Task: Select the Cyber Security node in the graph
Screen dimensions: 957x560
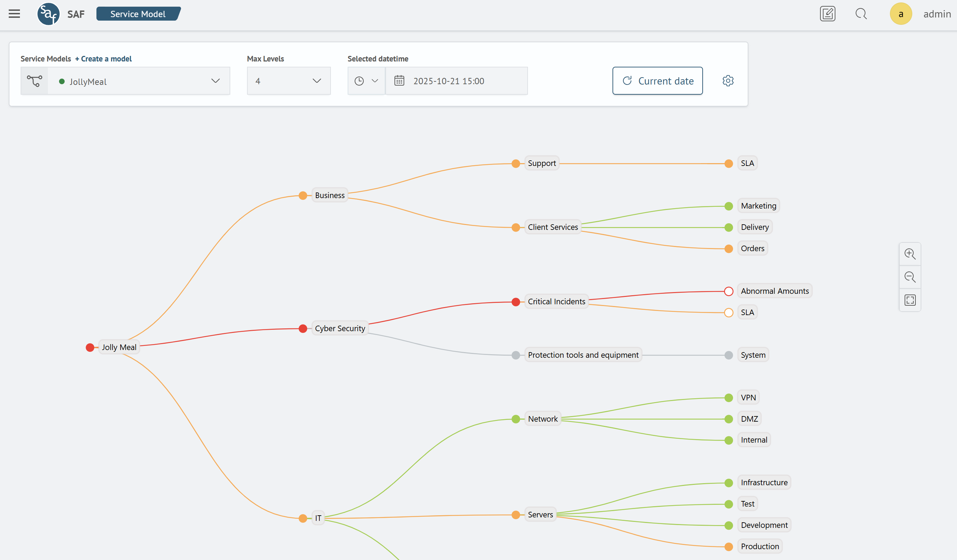Action: click(340, 328)
